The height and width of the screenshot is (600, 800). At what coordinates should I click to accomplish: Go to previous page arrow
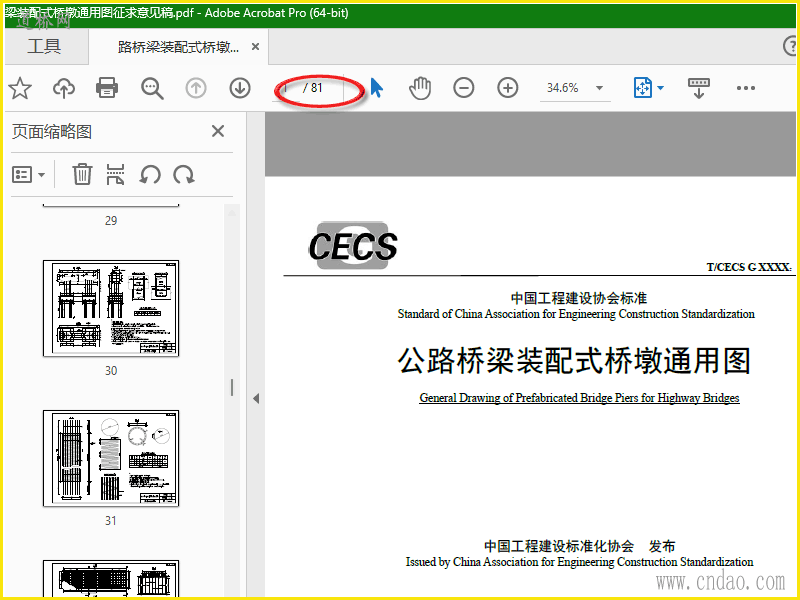(196, 88)
